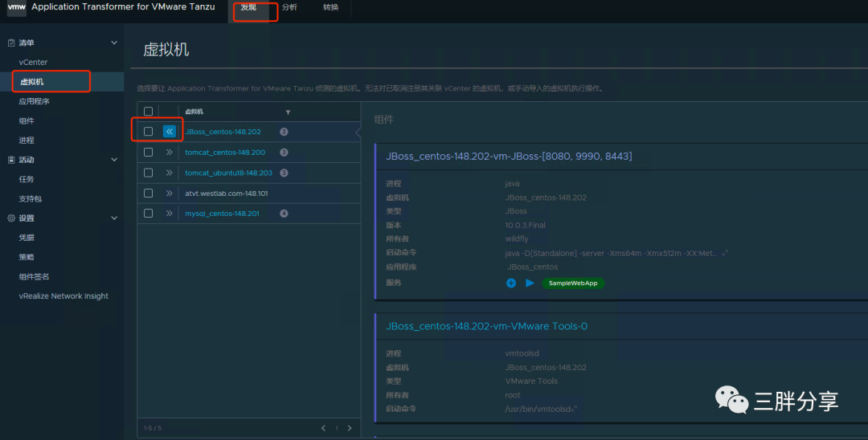Open 应用程序 in the sidebar
Image resolution: width=868 pixels, height=440 pixels.
pyautogui.click(x=35, y=102)
